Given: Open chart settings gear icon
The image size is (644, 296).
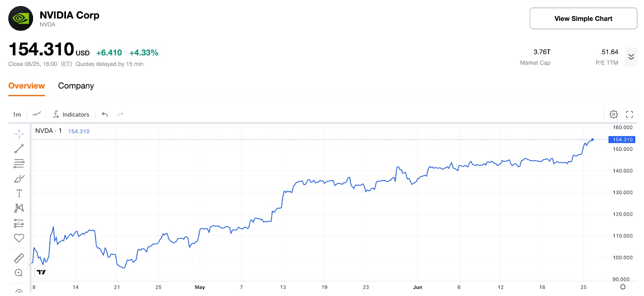Looking at the screenshot, I should (x=613, y=115).
